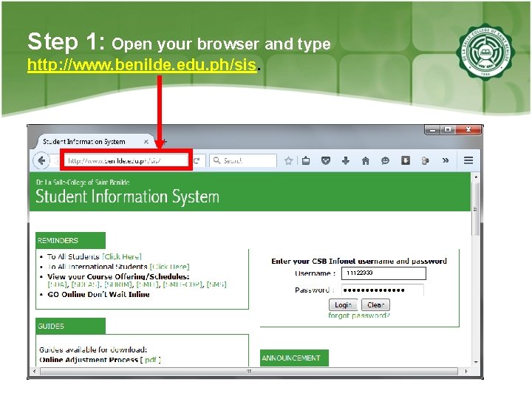Screen dimensions: 532x399
Task: Open the forgot password link
Action: coord(359,316)
